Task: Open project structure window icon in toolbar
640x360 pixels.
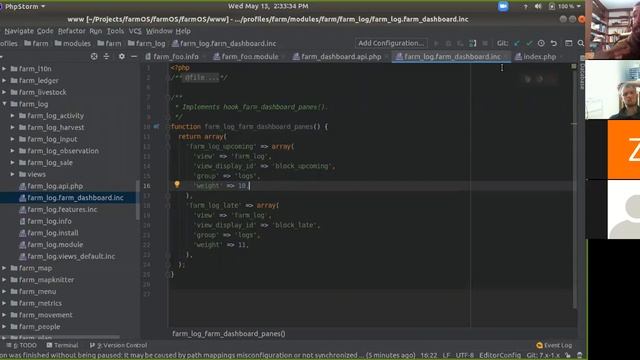Action: [x=568, y=43]
